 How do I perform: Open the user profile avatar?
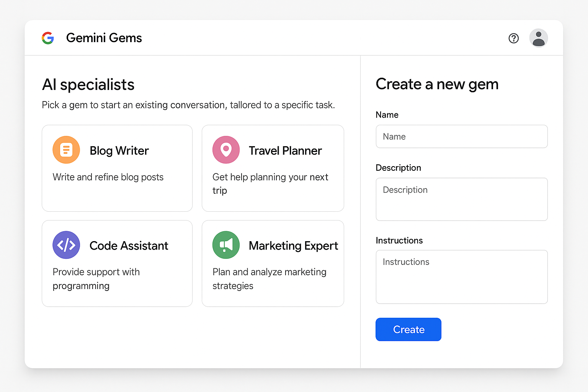point(539,38)
